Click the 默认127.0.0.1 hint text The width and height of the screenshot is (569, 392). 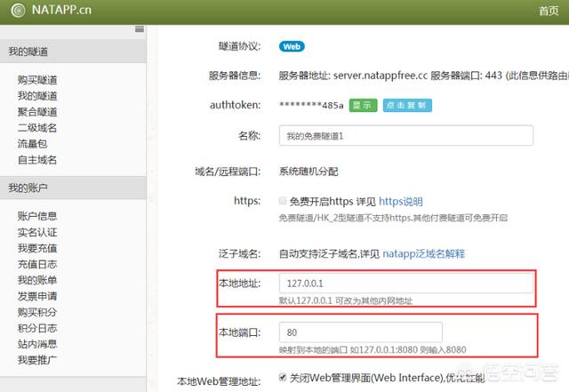point(346,300)
